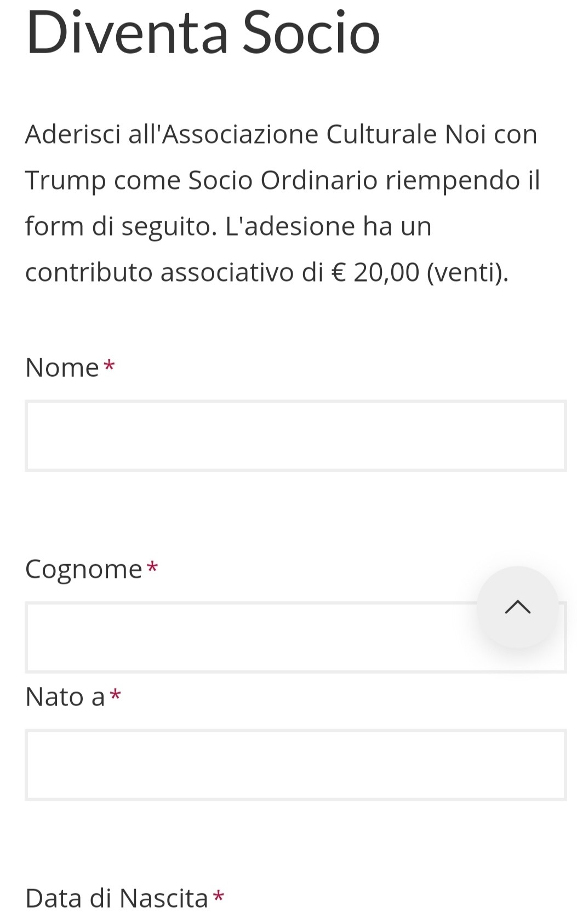
Task: Click the Cognome field label
Action: click(84, 569)
